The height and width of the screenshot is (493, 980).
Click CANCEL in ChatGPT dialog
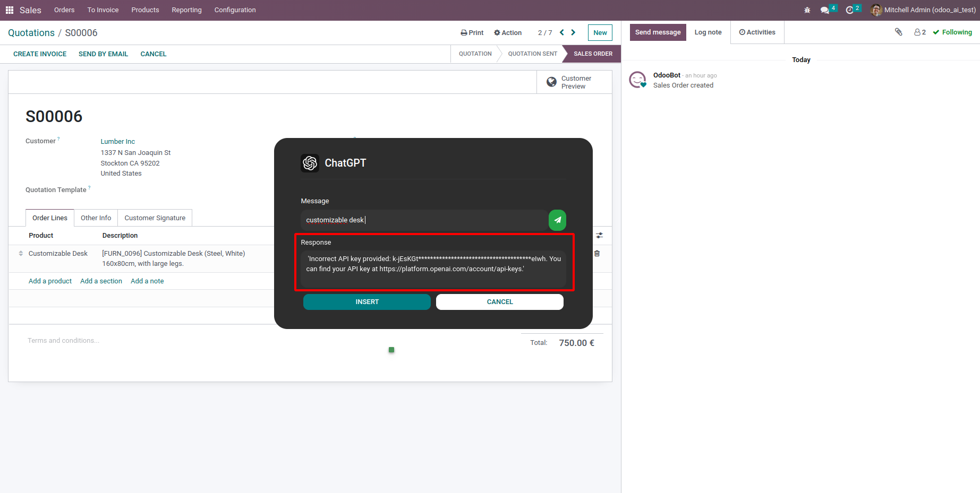pyautogui.click(x=500, y=302)
